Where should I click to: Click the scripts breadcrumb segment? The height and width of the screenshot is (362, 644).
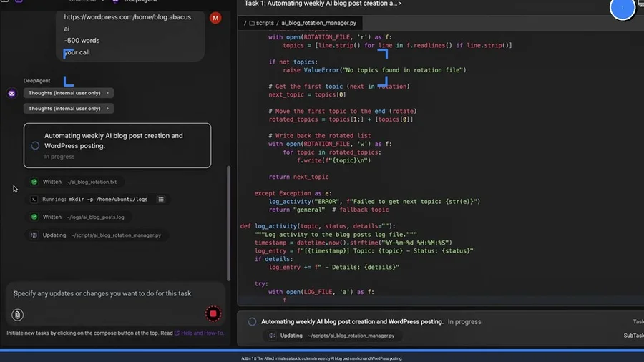coord(264,23)
